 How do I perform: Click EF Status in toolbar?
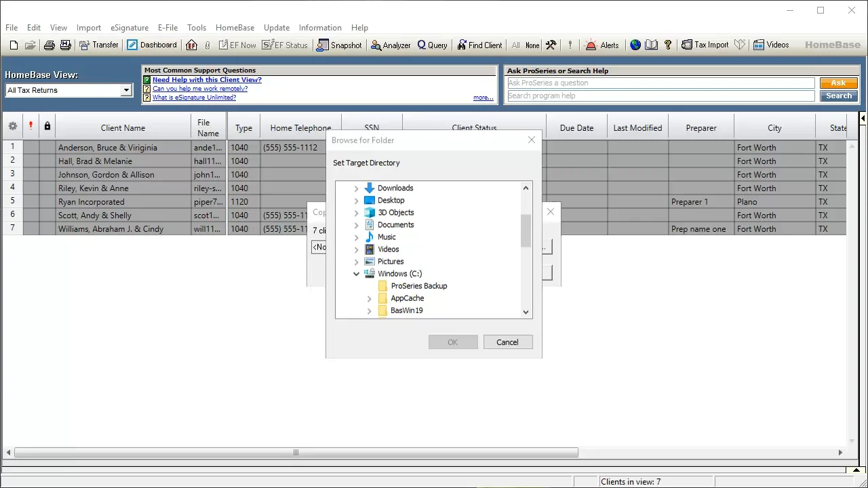coord(285,45)
